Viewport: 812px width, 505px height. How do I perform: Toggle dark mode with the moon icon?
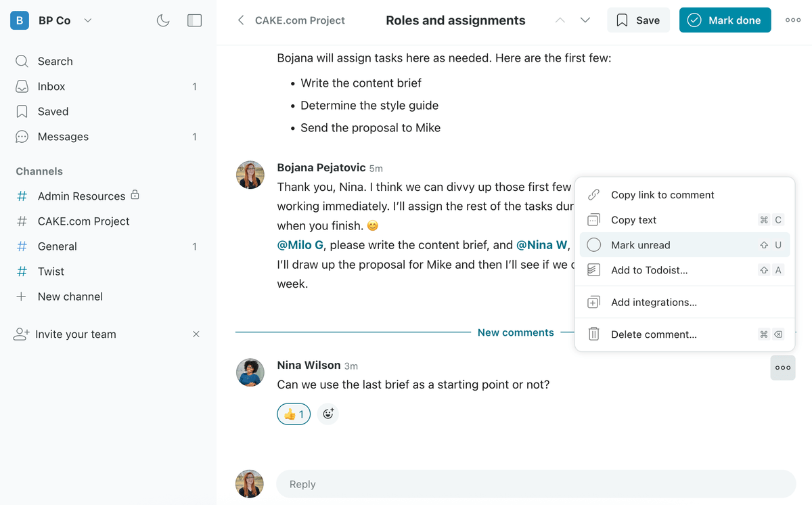coord(163,20)
